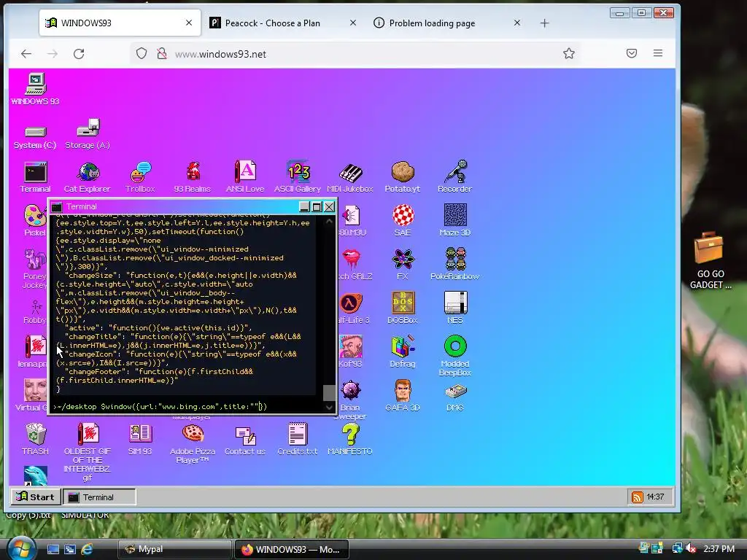Reload the current page
Image resolution: width=747 pixels, height=560 pixels.
pyautogui.click(x=79, y=54)
